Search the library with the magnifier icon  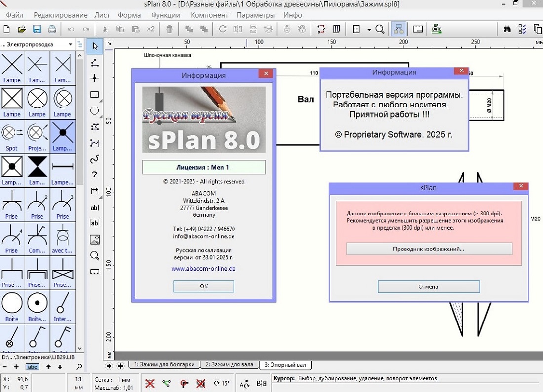(79, 367)
